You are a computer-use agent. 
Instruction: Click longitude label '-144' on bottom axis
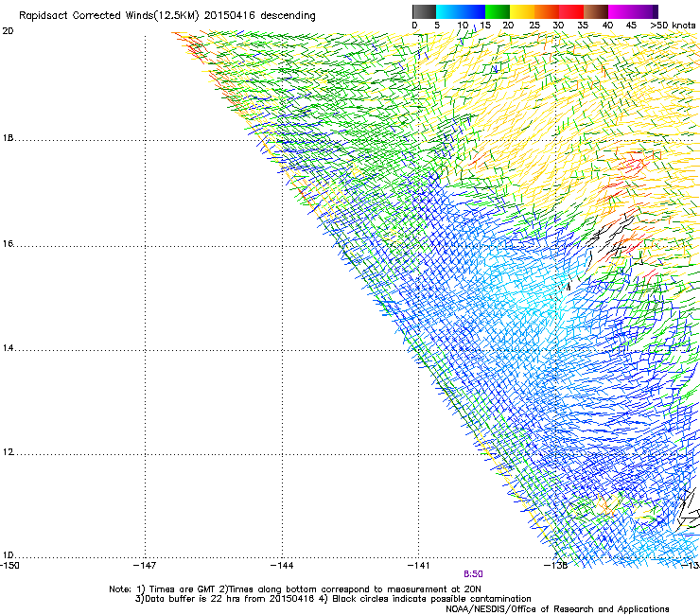pos(282,566)
